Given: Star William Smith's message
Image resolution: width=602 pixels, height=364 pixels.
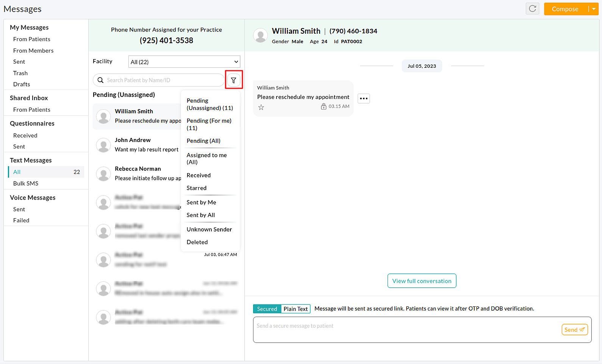Looking at the screenshot, I should point(261,107).
